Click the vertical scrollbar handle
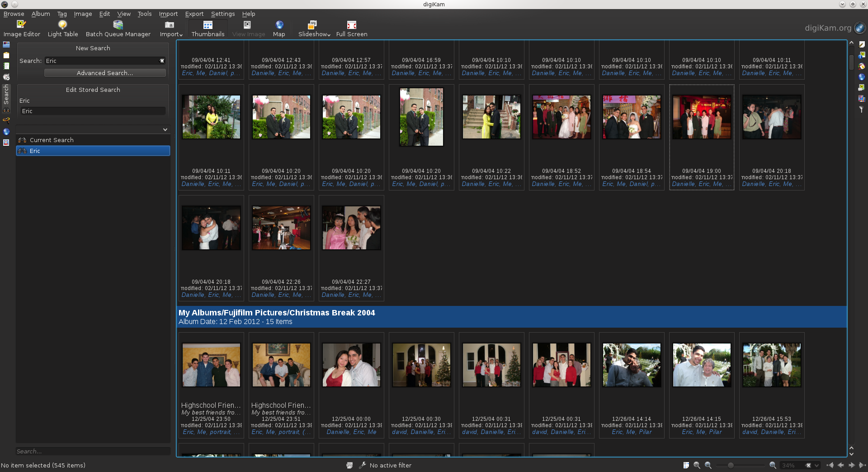The width and height of the screenshot is (868, 472). [851, 62]
